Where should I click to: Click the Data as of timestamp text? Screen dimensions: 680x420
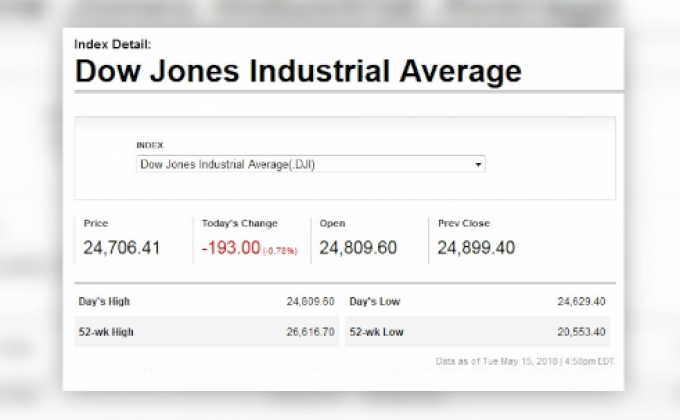tap(524, 361)
